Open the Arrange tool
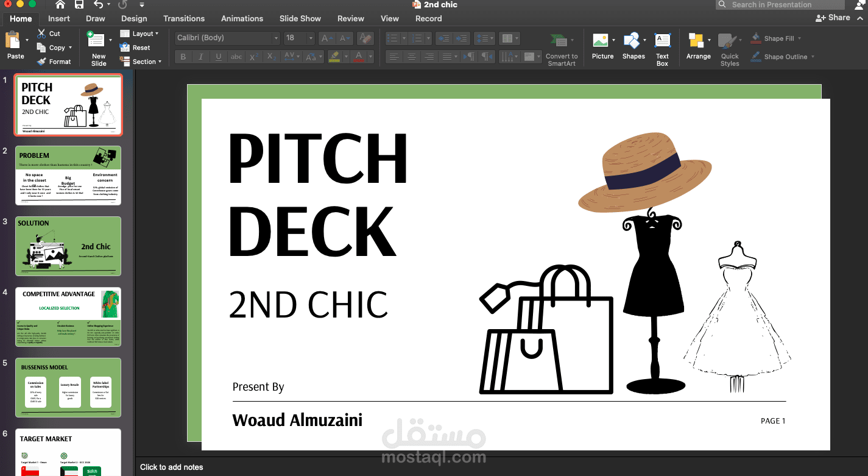This screenshot has width=868, height=476. click(x=695, y=40)
